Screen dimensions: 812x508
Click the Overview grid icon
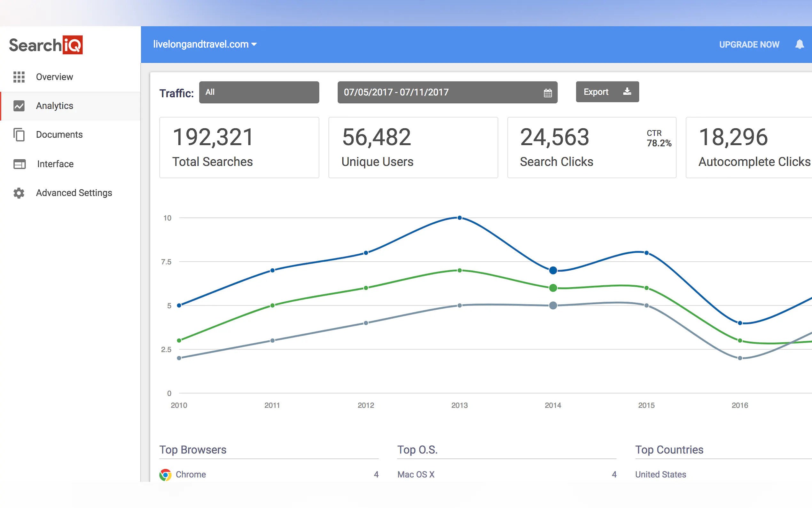point(19,77)
